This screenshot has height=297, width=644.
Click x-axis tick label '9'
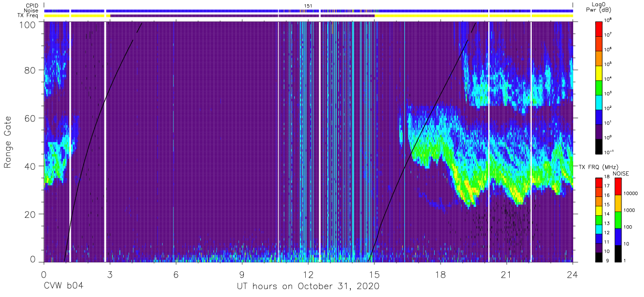tap(242, 274)
